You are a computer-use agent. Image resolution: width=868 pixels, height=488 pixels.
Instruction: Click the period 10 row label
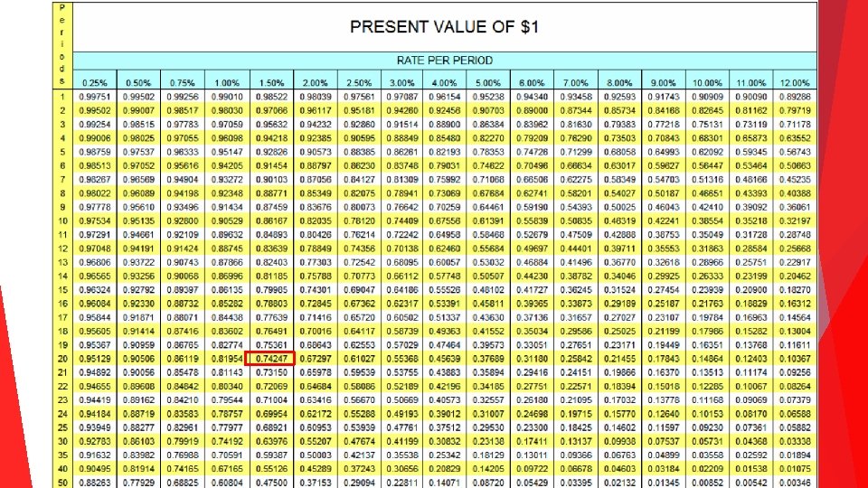coord(62,221)
